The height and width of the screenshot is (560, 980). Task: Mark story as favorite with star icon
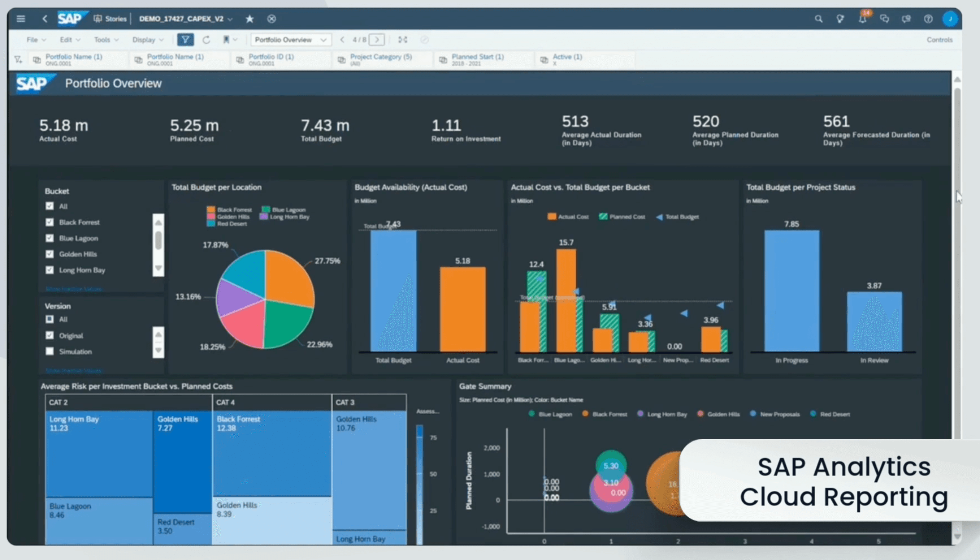point(250,19)
